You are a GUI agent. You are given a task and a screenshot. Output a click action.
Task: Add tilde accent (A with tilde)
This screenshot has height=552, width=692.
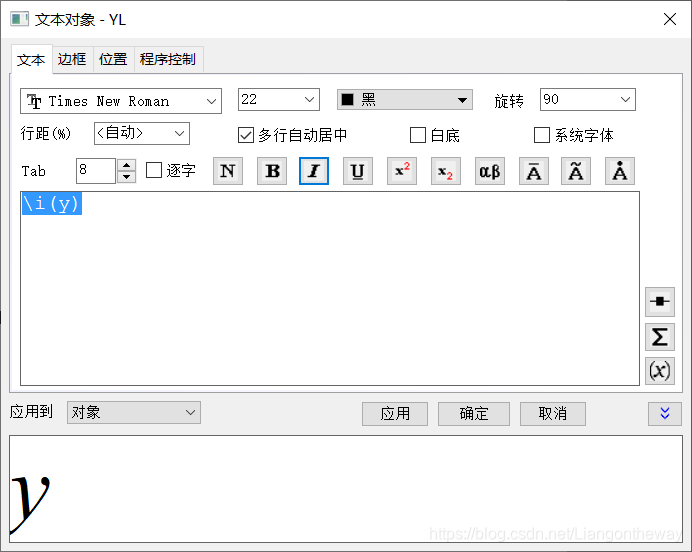tap(576, 171)
